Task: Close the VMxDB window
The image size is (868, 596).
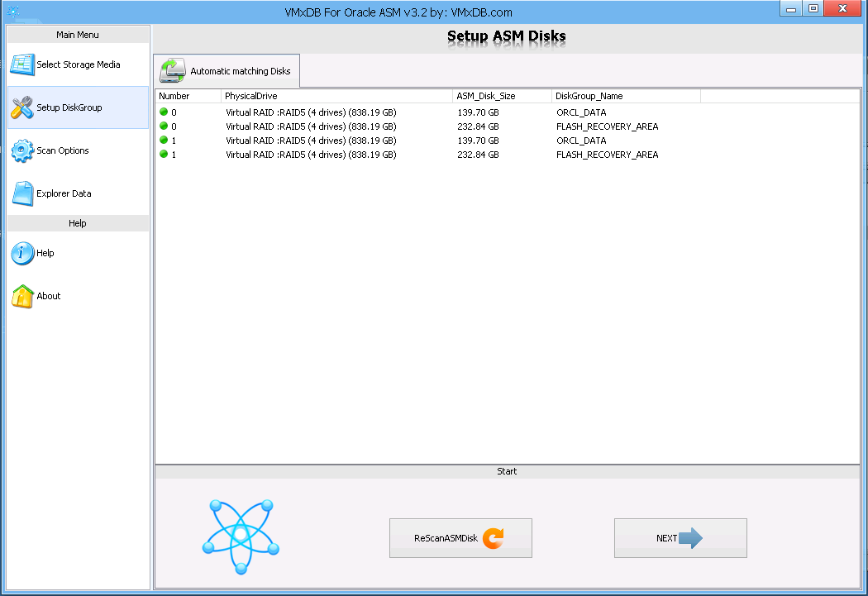Action: pyautogui.click(x=843, y=8)
